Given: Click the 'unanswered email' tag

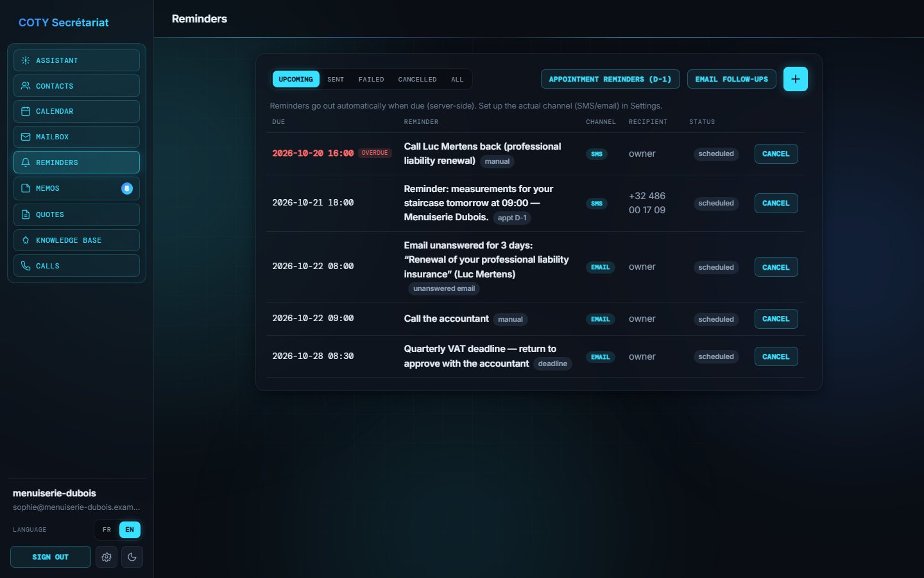Looking at the screenshot, I should coord(444,288).
